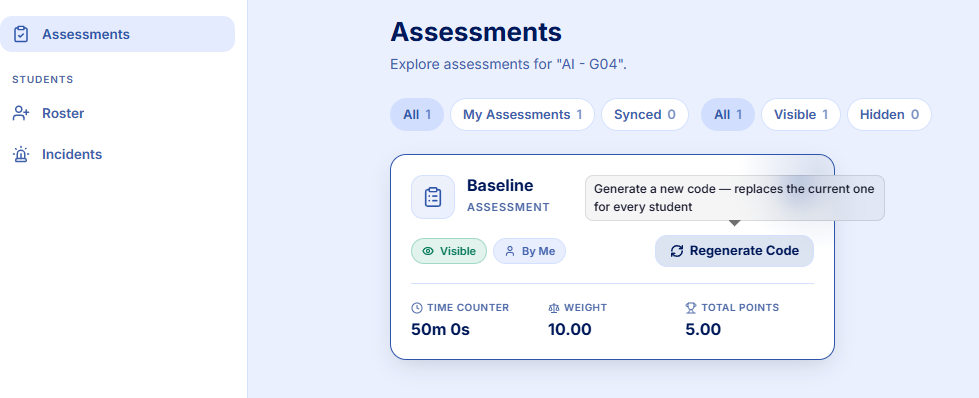Click the Incidents siren icon
979x398 pixels.
(21, 154)
